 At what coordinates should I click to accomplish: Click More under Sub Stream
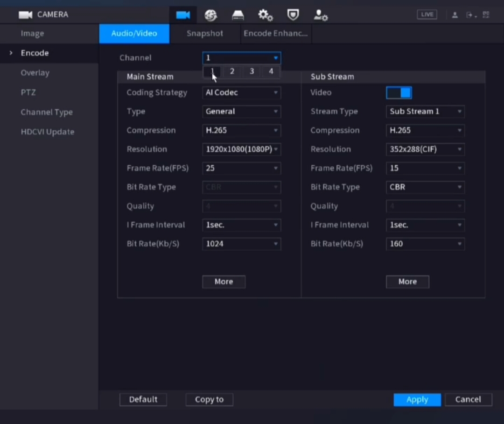(x=407, y=282)
